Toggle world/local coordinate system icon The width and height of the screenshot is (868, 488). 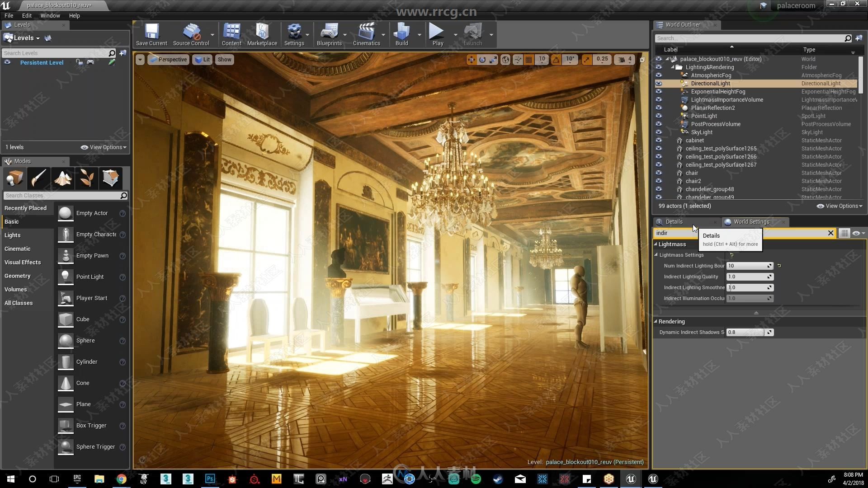coord(506,60)
